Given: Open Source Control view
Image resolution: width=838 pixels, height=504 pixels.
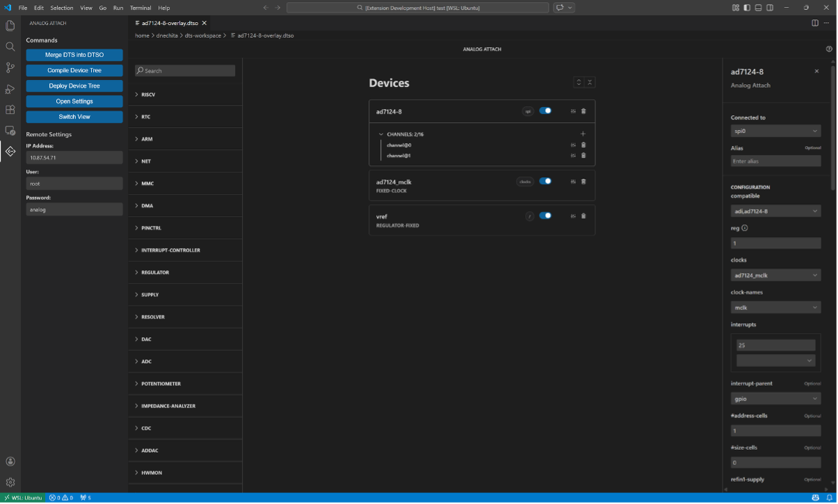Looking at the screenshot, I should pos(10,67).
